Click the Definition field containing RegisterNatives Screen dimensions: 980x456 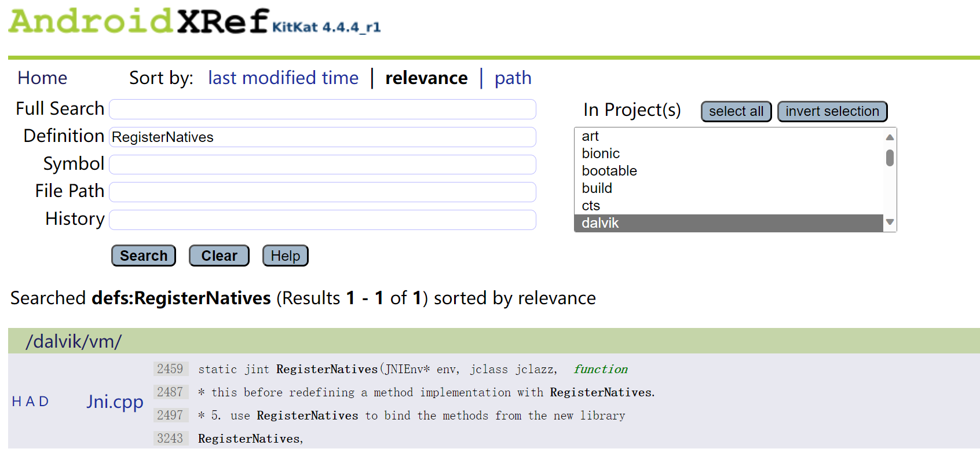pos(323,137)
